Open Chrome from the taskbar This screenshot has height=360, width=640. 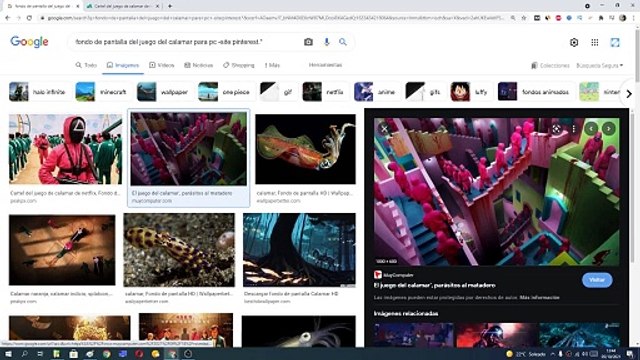pos(107,354)
